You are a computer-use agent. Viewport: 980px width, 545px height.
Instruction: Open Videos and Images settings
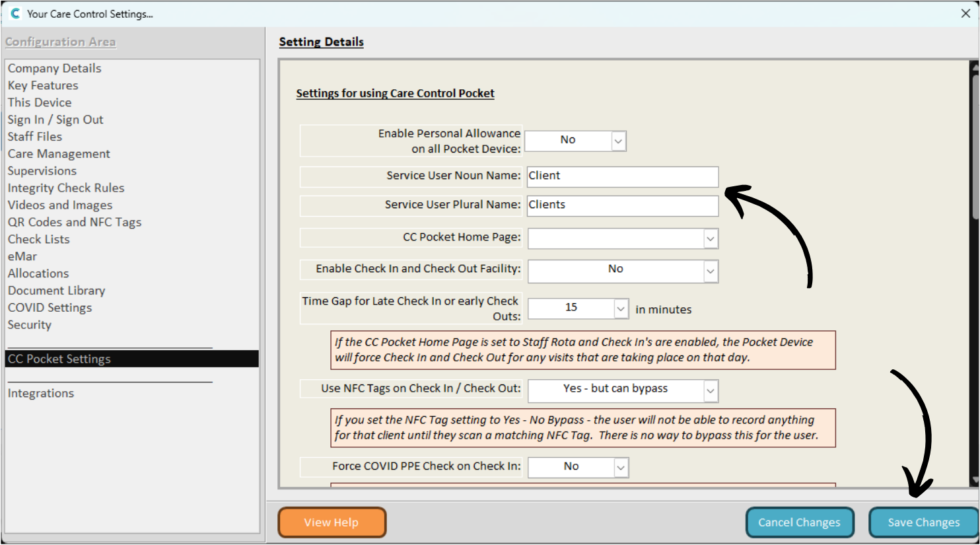coord(60,205)
